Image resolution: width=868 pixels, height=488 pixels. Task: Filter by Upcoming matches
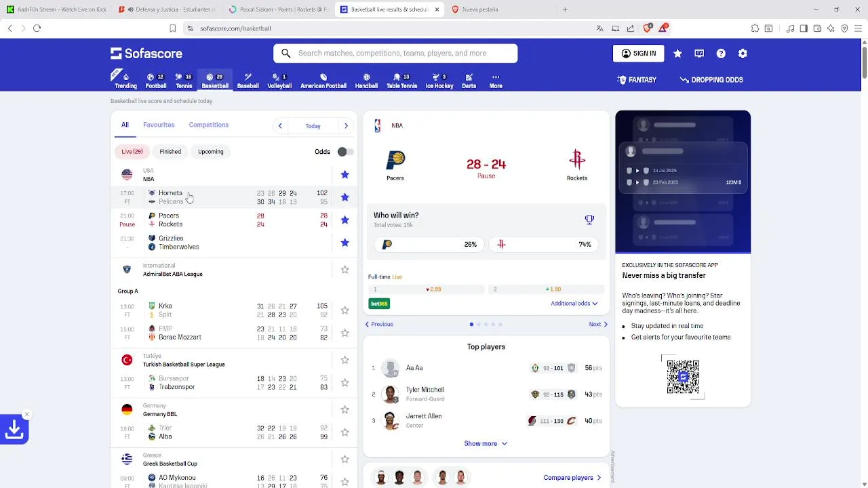point(211,152)
